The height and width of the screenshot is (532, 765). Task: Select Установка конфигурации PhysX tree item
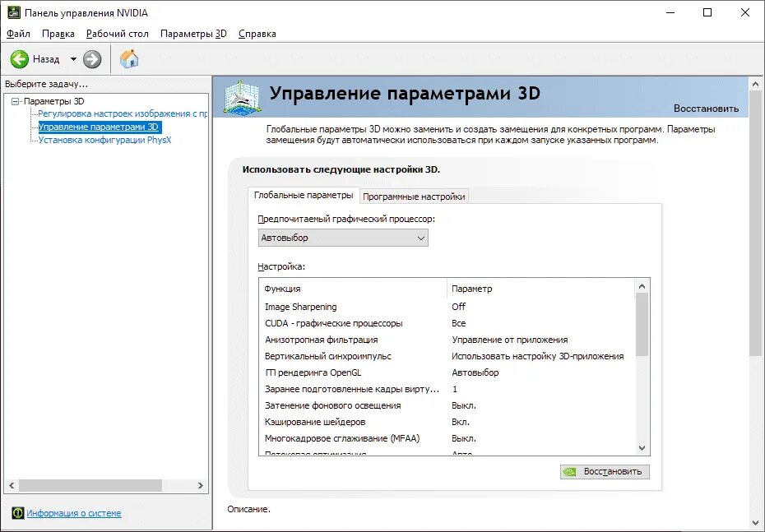coord(105,140)
